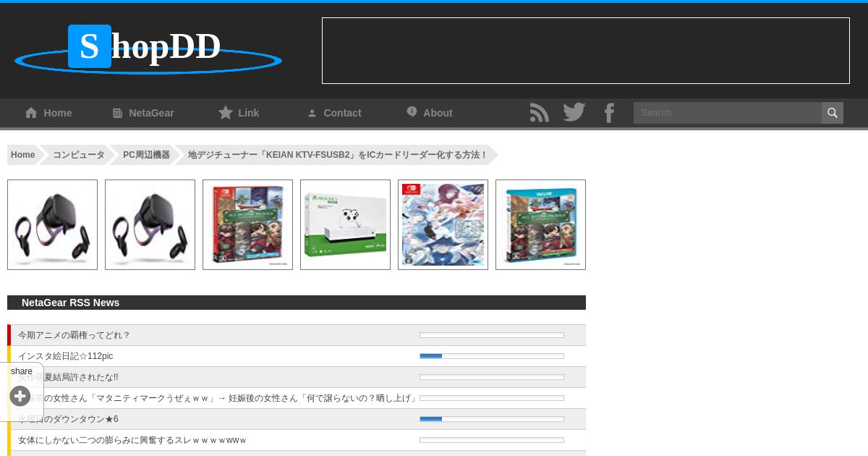Viewport: 868px width, 456px height.
Task: Expand the share plus icon
Action: [20, 396]
